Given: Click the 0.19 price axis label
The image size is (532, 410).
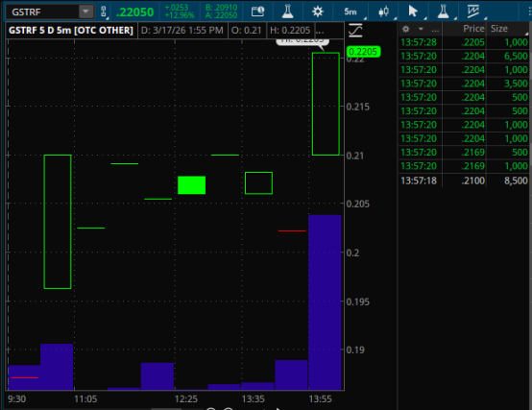Looking at the screenshot, I should [355, 350].
